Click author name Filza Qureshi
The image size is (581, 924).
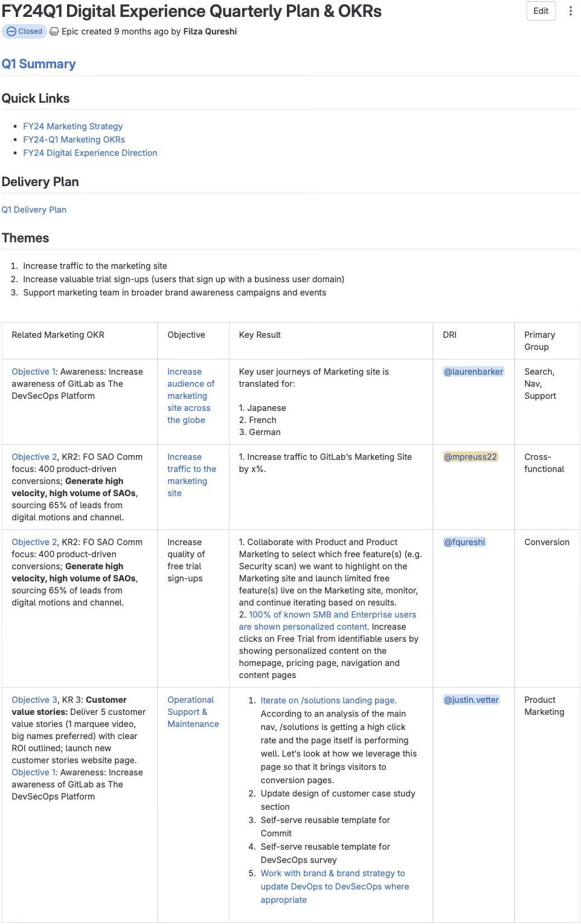tap(210, 31)
